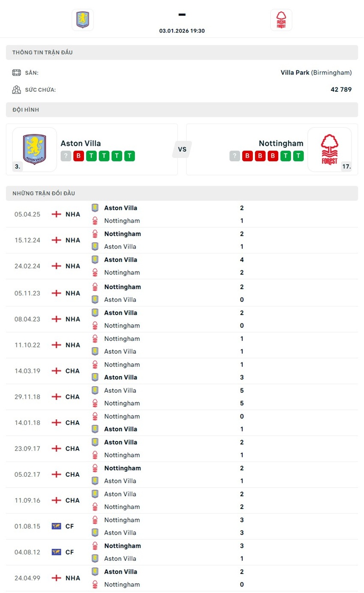Toggle Aston Villa's red B form badge
This screenshot has height=593, width=364.
point(78,156)
